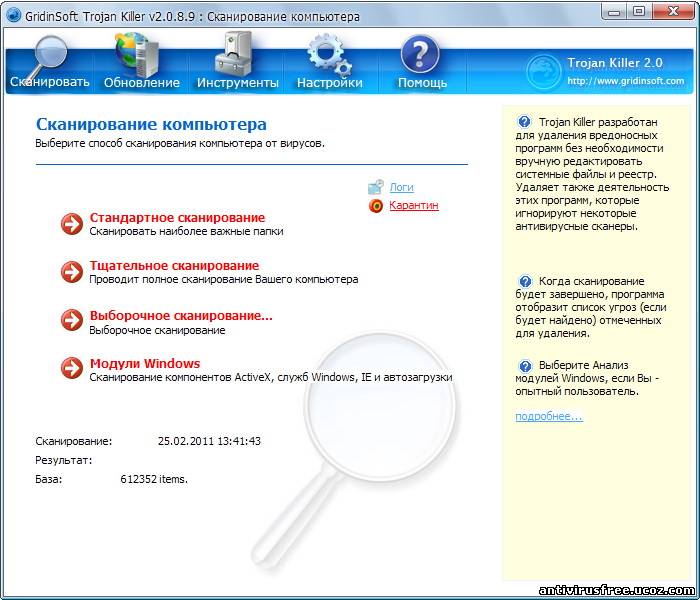Click the red arrow beside Выборочное сканирование
Viewport: 700px width, 600px height.
tap(72, 320)
